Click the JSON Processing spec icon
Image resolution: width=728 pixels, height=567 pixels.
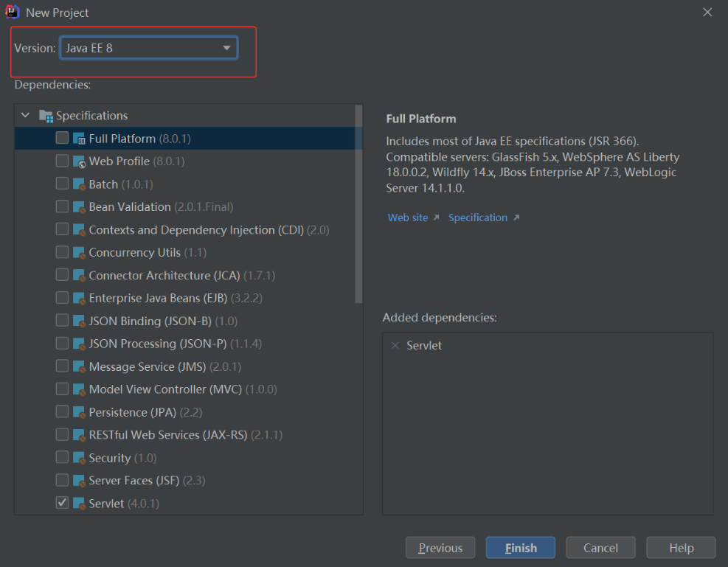(x=79, y=344)
